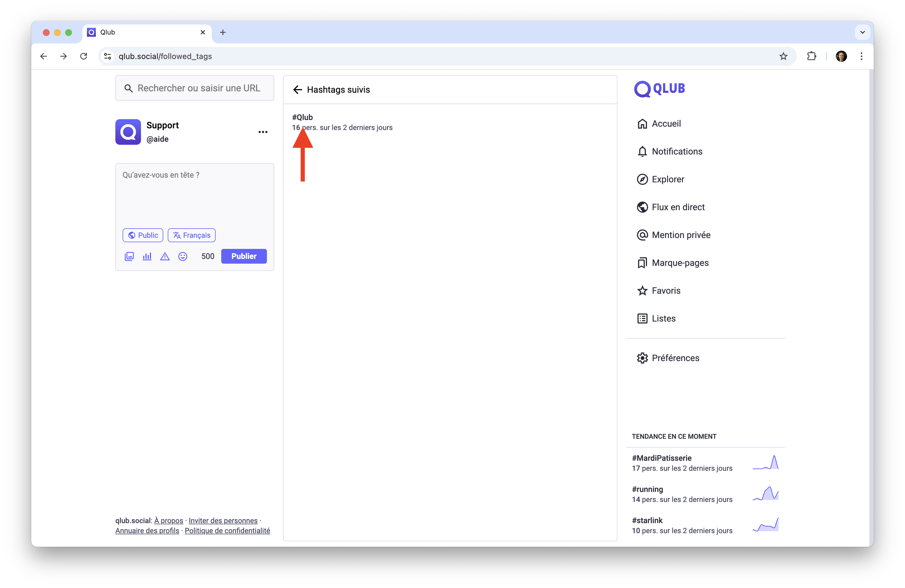Toggle the content warning triangle icon
The height and width of the screenshot is (588, 905).
pos(165,256)
